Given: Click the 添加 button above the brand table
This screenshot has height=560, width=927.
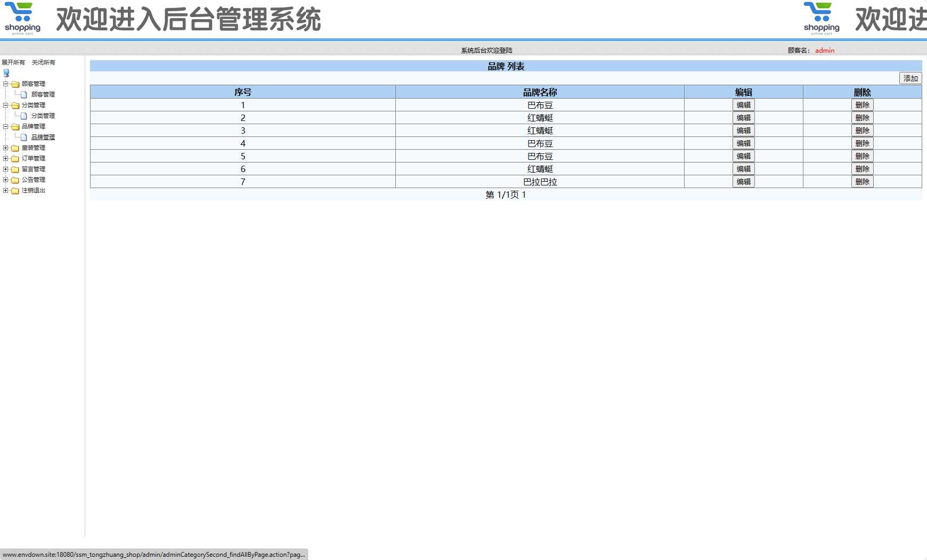Looking at the screenshot, I should pyautogui.click(x=910, y=78).
